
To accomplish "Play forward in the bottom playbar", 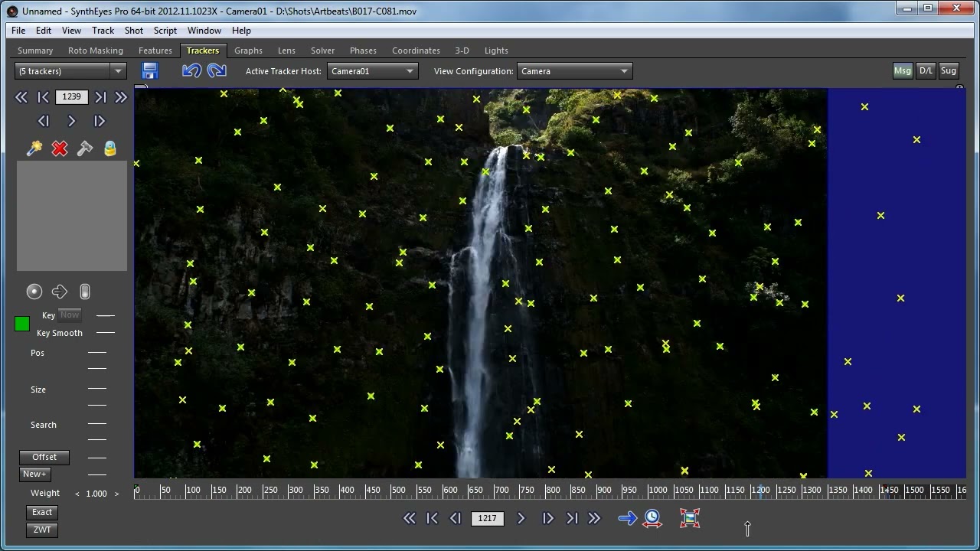I will pyautogui.click(x=521, y=518).
